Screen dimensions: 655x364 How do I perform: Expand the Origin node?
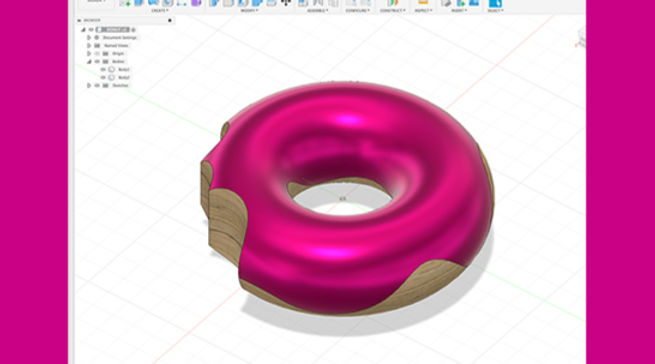point(89,53)
